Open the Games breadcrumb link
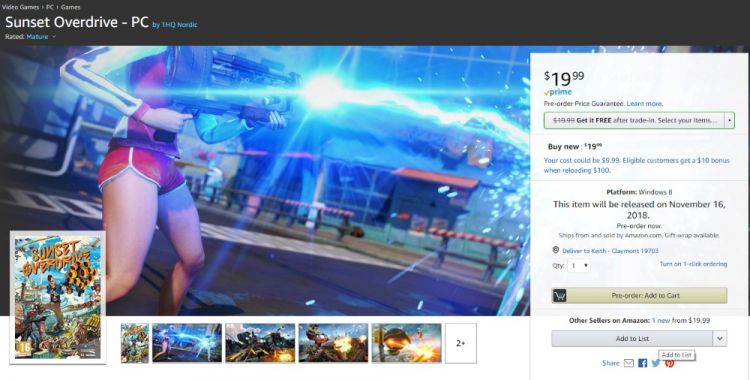The image size is (750, 380). tap(70, 7)
